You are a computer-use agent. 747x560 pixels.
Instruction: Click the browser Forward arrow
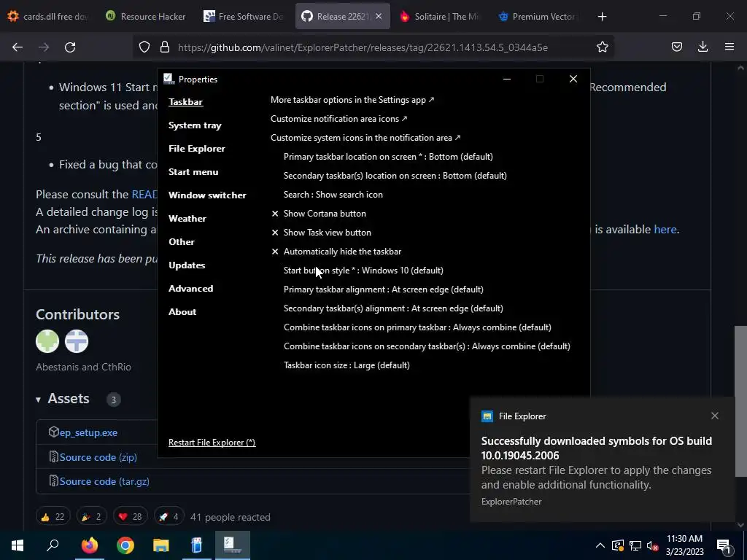pyautogui.click(x=44, y=47)
